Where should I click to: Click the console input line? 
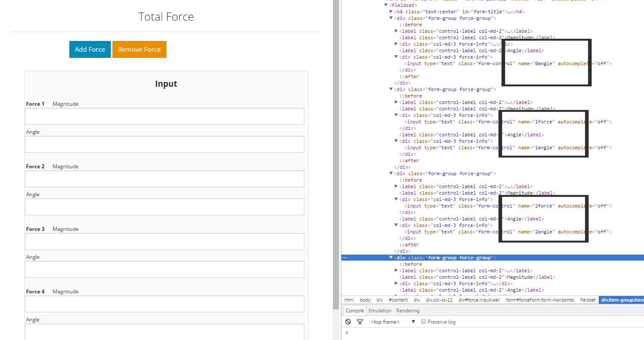pos(496,333)
